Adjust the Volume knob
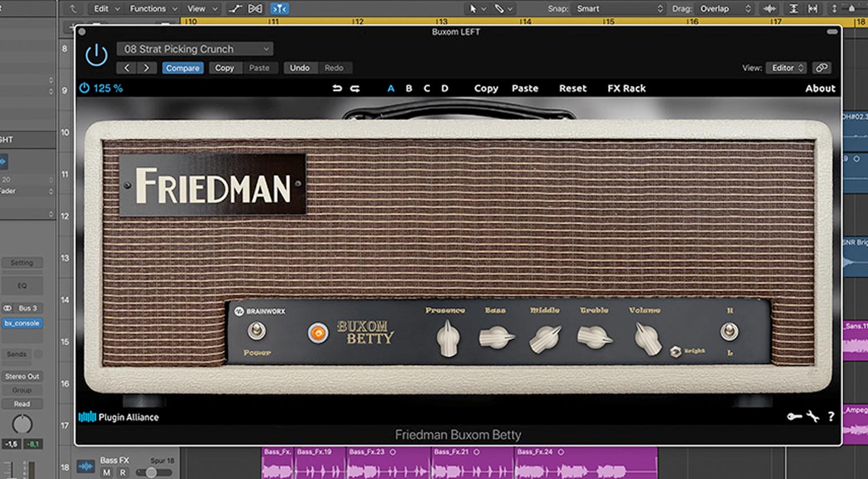Image resolution: width=868 pixels, height=479 pixels. 647,339
